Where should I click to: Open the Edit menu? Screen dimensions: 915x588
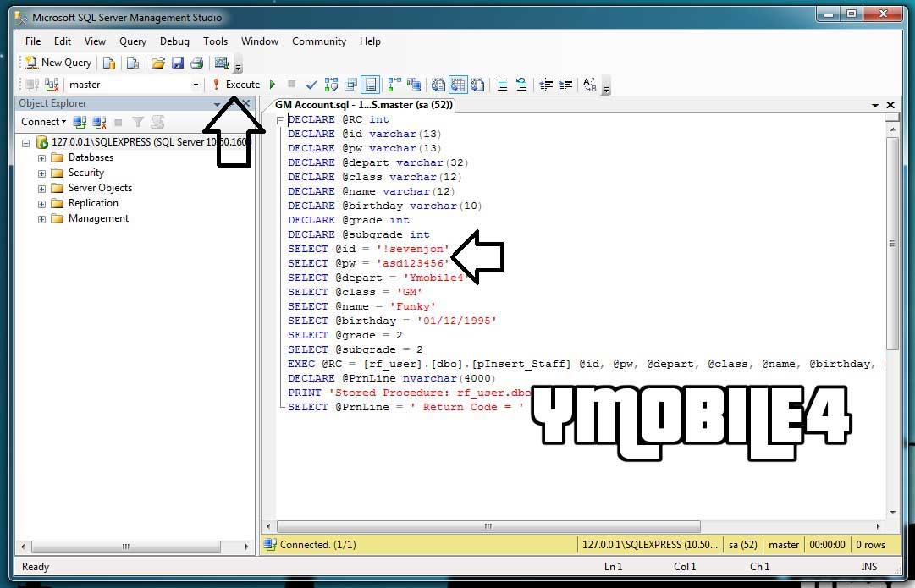63,41
